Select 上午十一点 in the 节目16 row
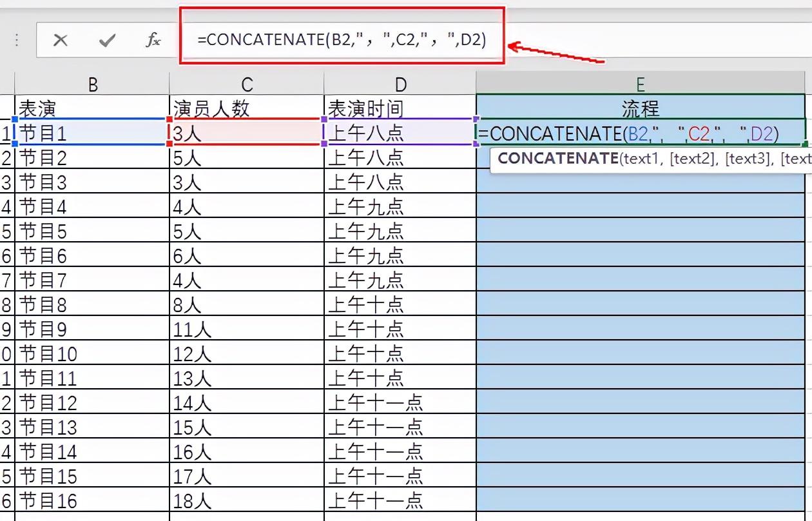 pos(400,500)
